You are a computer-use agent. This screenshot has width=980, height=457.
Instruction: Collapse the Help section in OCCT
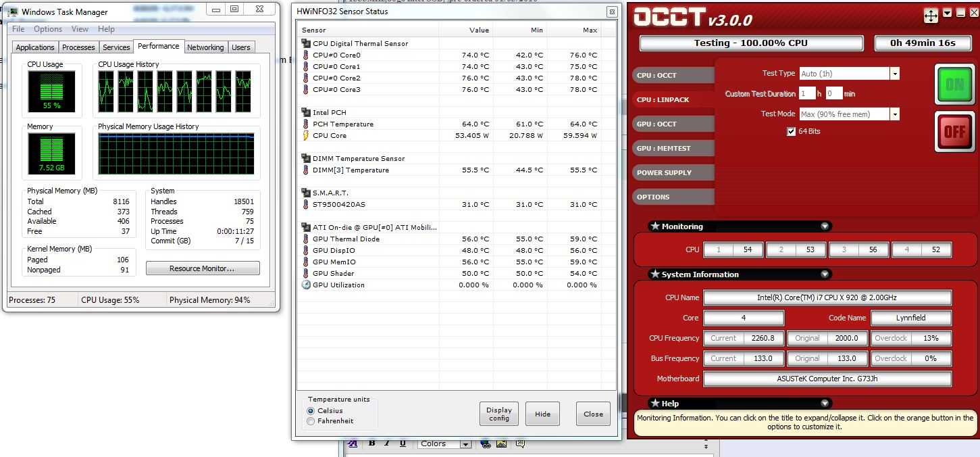[x=825, y=404]
